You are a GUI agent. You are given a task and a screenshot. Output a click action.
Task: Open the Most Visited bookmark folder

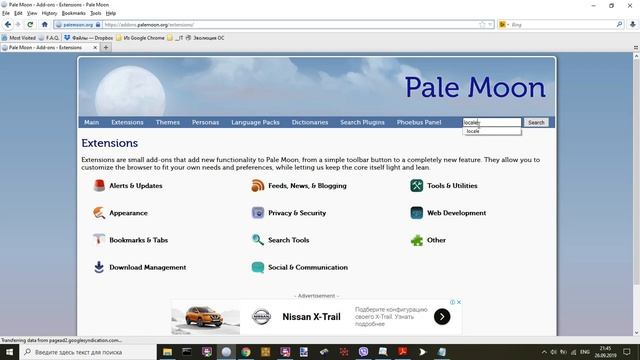pos(19,38)
